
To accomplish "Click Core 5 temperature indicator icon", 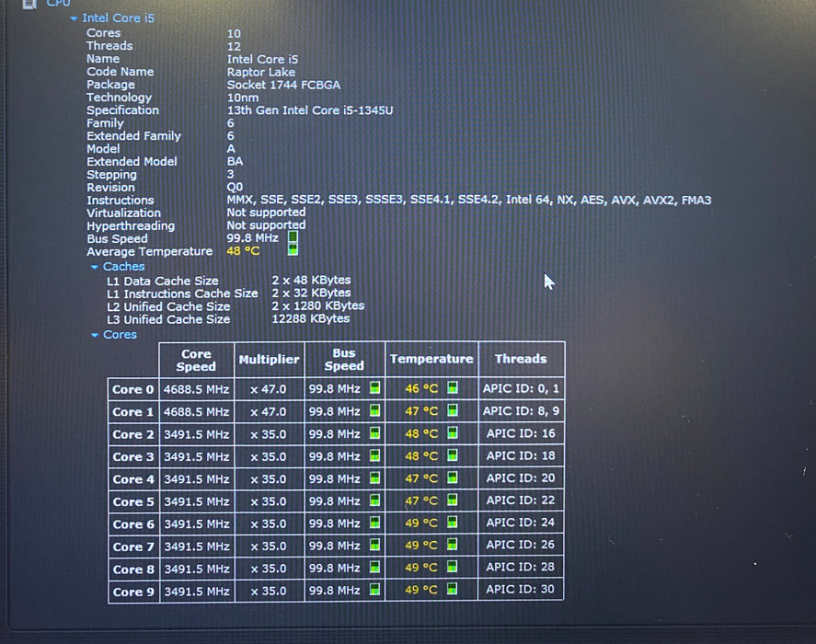I will point(453,500).
